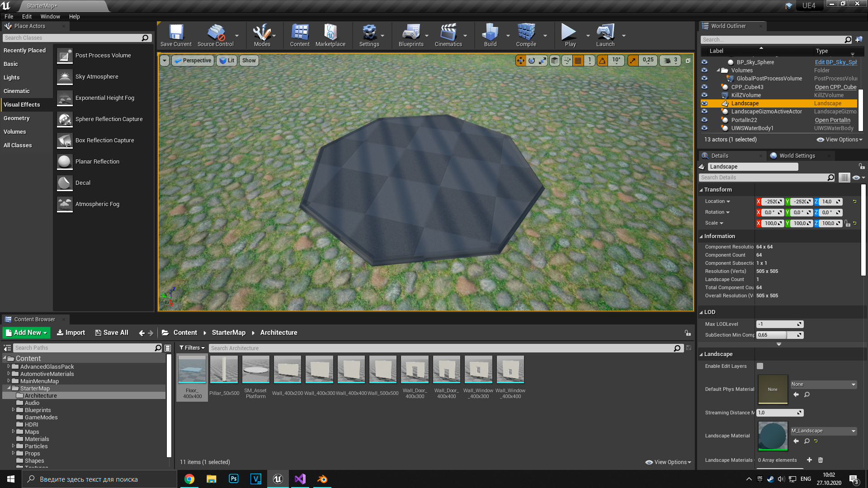Open the Blueprints toolbar menu

411,35
